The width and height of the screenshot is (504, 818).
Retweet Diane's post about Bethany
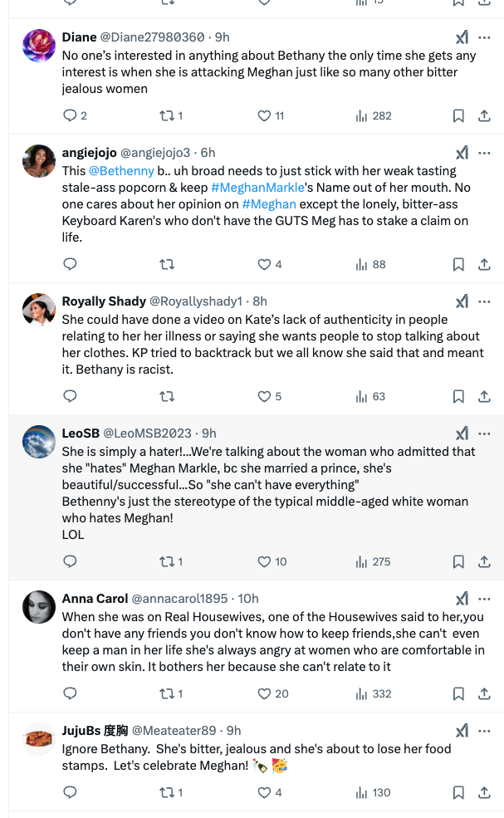(167, 116)
